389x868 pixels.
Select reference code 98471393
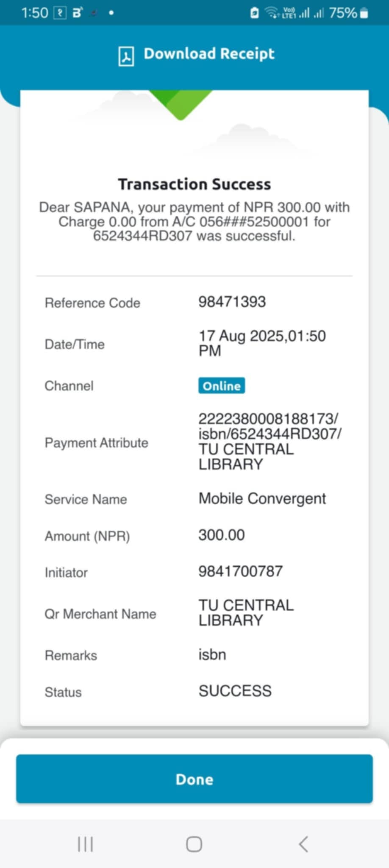[x=232, y=302]
